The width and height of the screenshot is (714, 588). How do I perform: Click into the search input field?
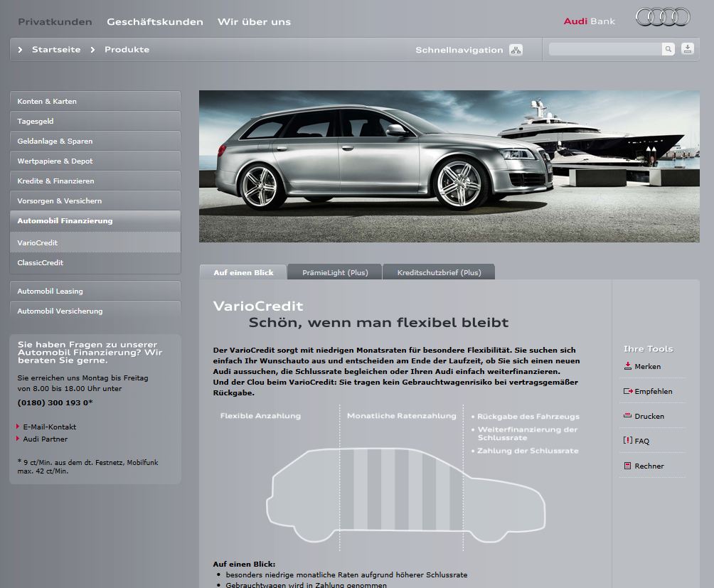(605, 49)
